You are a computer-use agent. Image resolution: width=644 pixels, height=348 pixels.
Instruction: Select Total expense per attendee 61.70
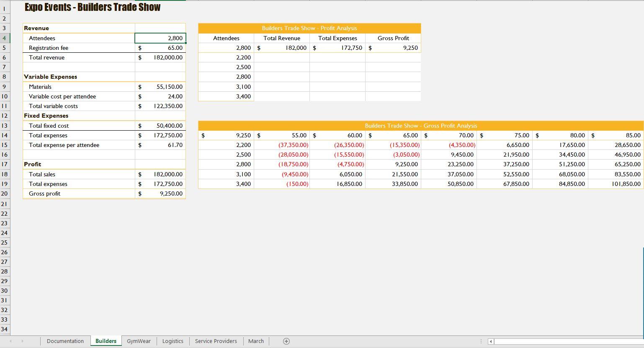point(160,145)
